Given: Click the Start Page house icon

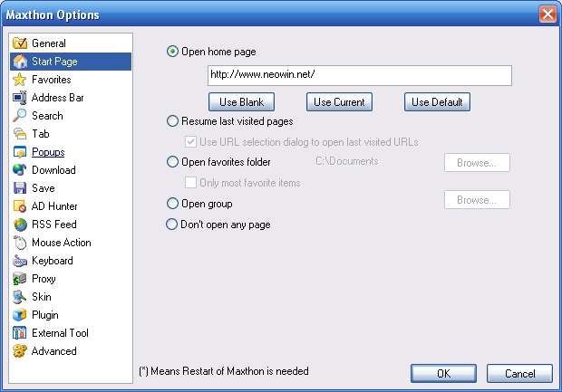Looking at the screenshot, I should [20, 62].
